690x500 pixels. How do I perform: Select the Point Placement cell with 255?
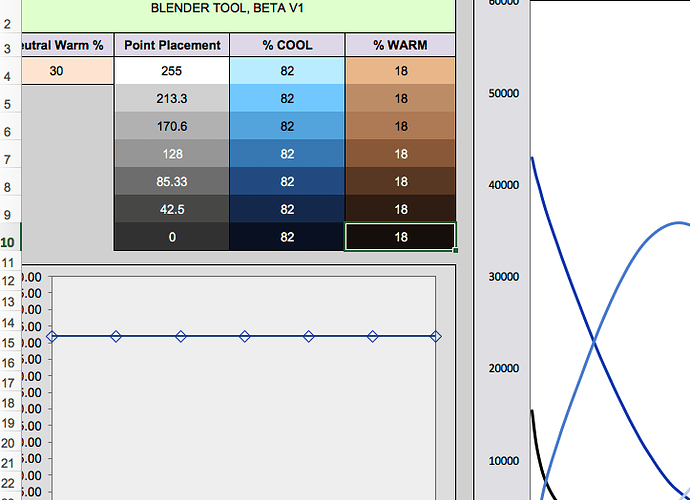tap(172, 71)
